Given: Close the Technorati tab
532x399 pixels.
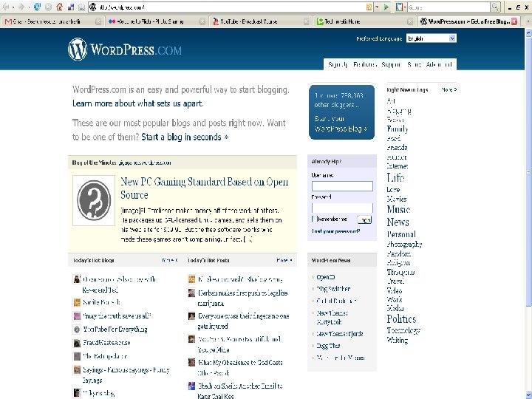Looking at the screenshot, I should (410, 21).
